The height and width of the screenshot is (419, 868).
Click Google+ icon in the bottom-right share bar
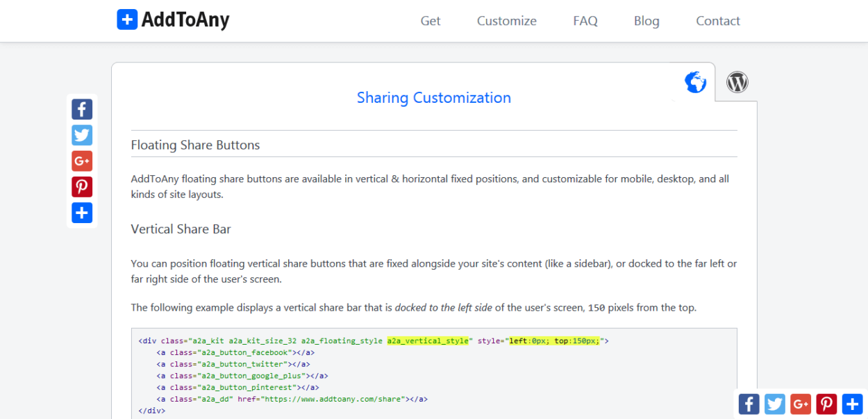(x=801, y=404)
